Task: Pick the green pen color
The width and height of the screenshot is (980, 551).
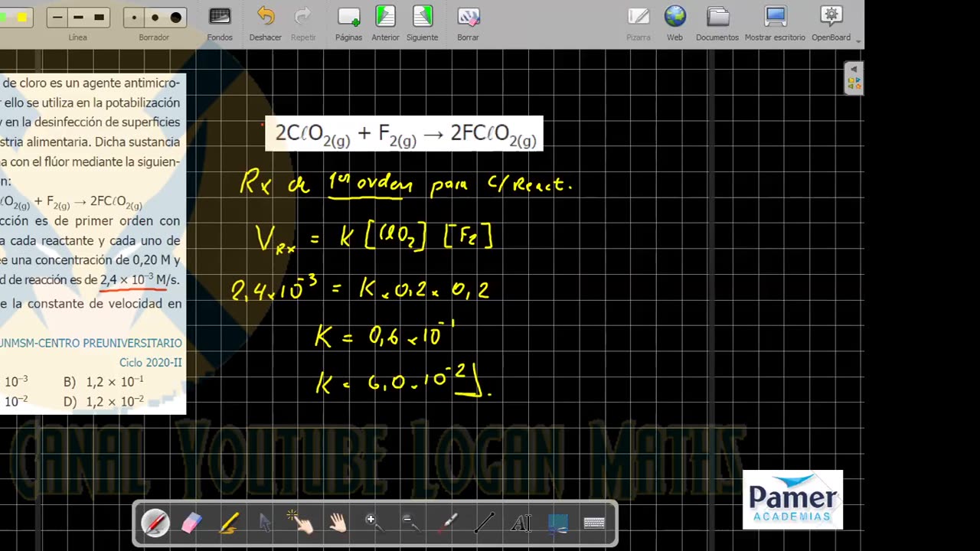Action: (x=5, y=17)
